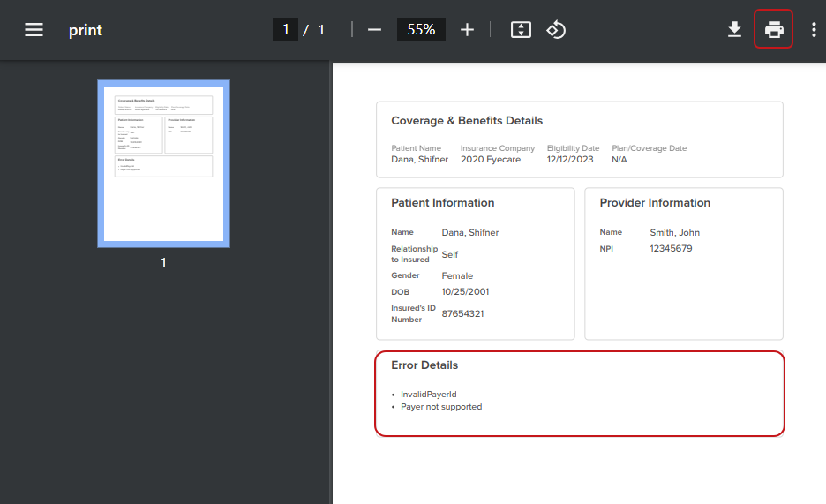Click the InvalidPayerId error text
The width and height of the screenshot is (826, 504).
[x=429, y=395]
